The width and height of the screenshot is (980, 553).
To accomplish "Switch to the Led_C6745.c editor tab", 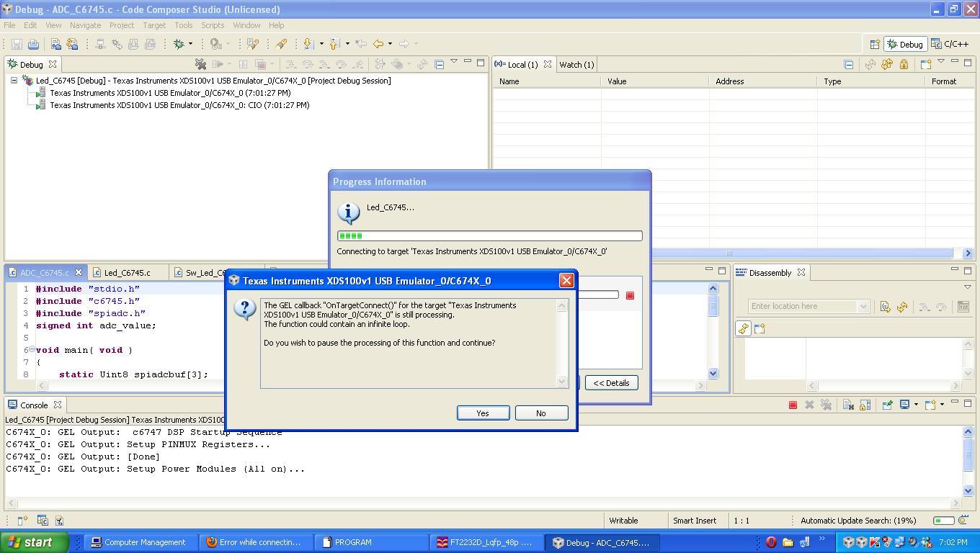I will tap(128, 272).
